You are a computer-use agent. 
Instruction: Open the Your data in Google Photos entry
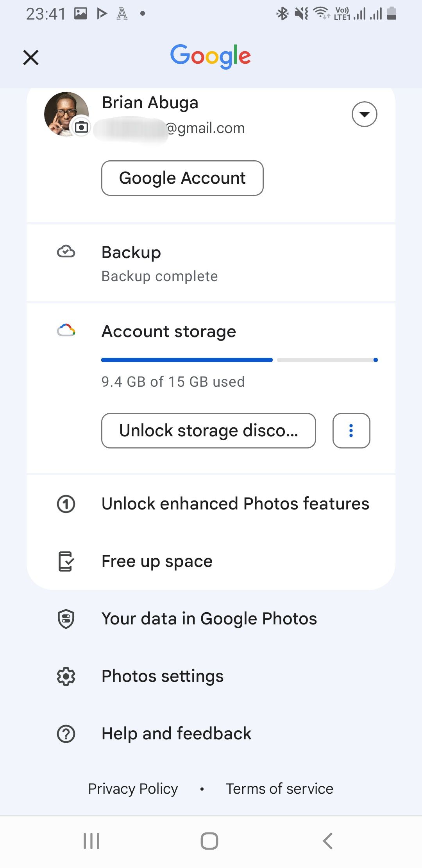pyautogui.click(x=209, y=619)
